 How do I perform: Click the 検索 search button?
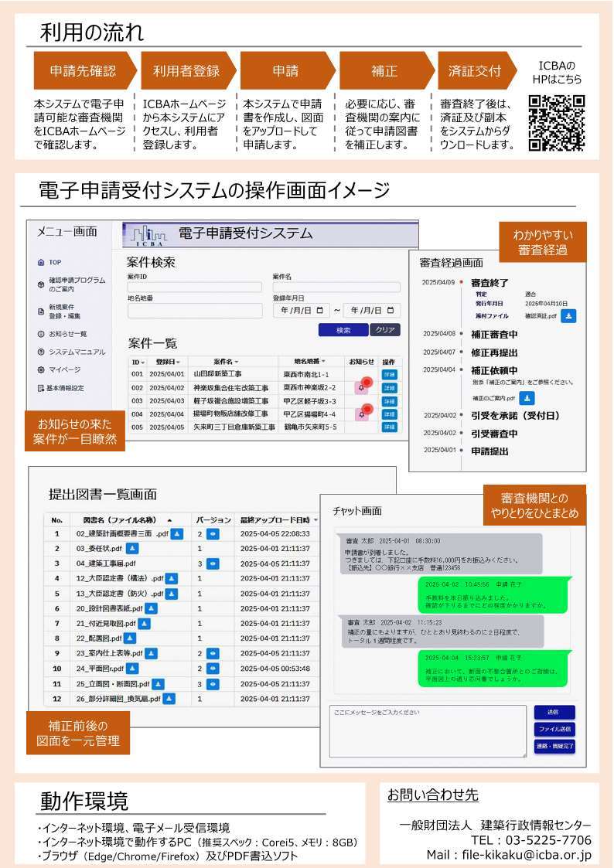tap(343, 330)
